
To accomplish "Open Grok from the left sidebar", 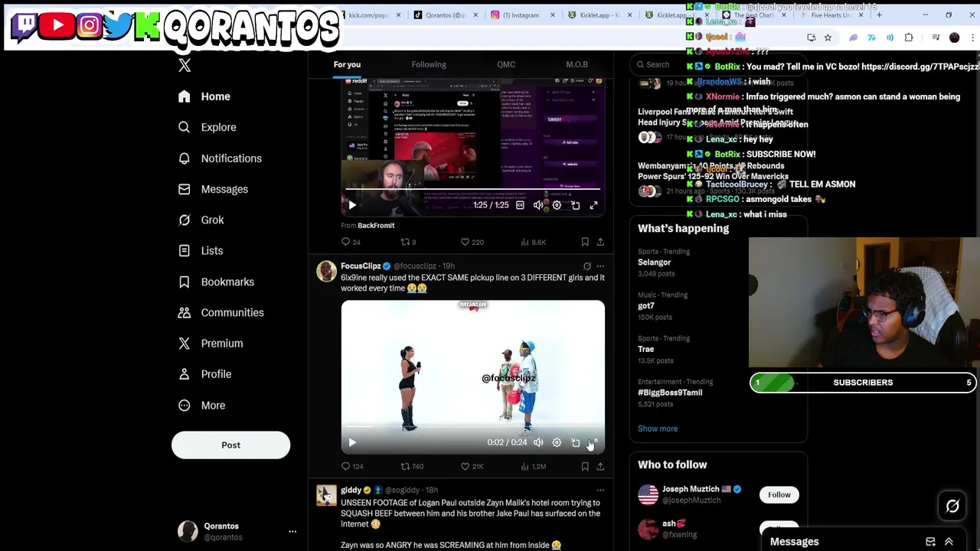I will (201, 220).
